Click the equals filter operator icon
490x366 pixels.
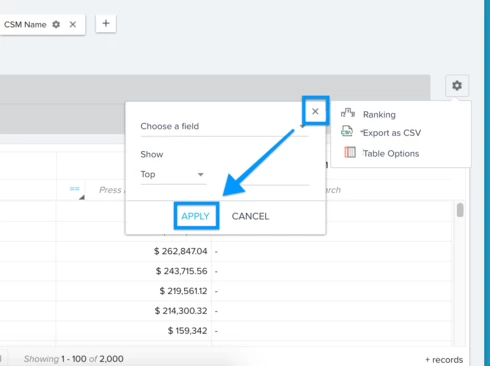coord(74,189)
